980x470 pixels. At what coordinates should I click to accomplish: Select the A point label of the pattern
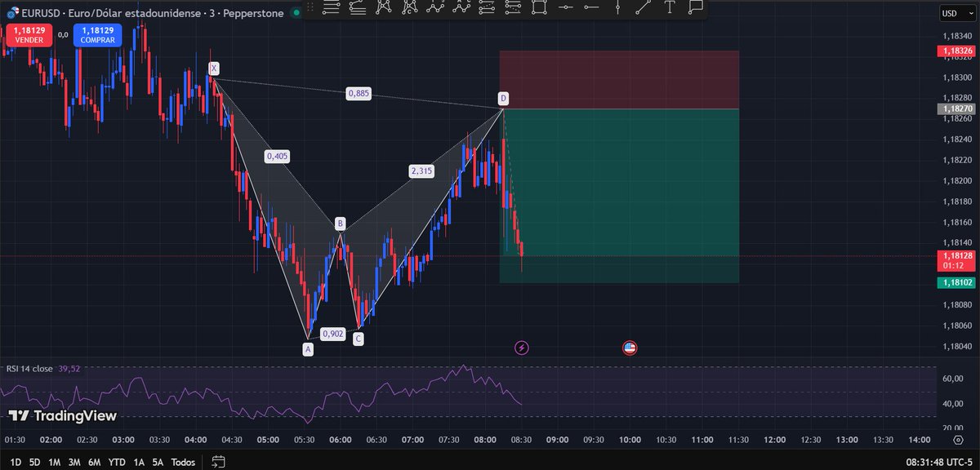tap(308, 349)
